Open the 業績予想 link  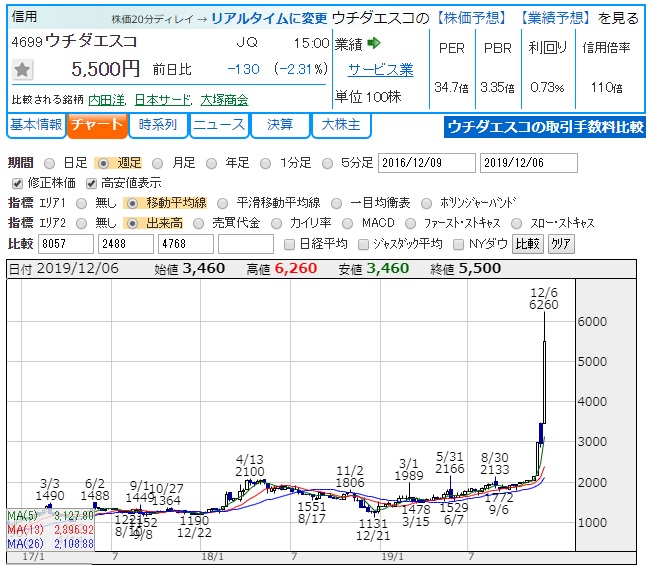tap(555, 18)
